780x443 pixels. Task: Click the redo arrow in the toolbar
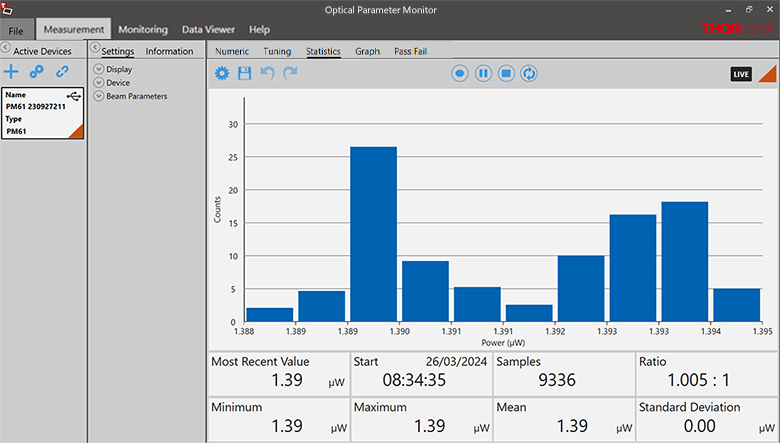click(x=290, y=73)
